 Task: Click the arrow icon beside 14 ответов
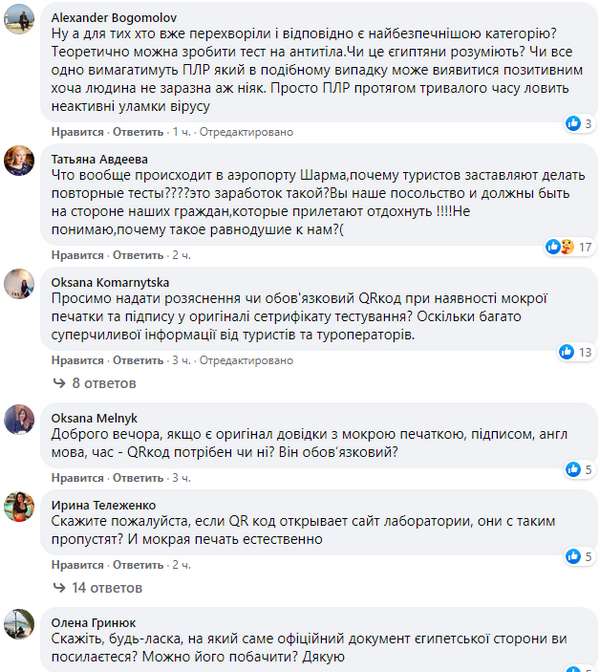59,588
